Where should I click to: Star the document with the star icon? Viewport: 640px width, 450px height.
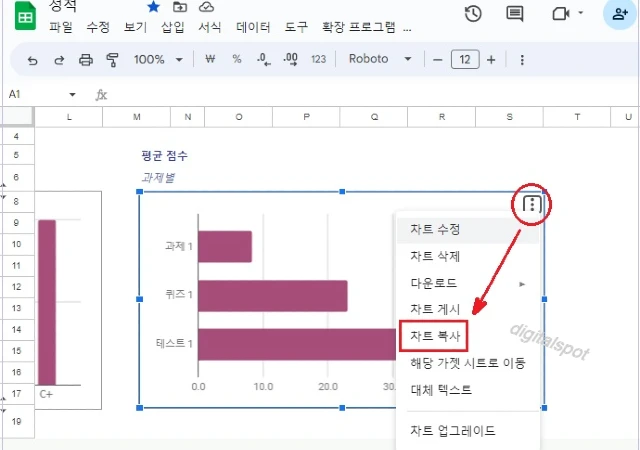(153, 7)
